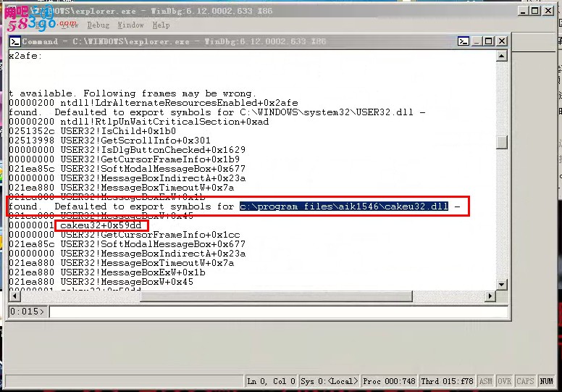This screenshot has width=562, height=392.
Task: Click the "Following frames may be wrong" line
Action: (x=170, y=93)
